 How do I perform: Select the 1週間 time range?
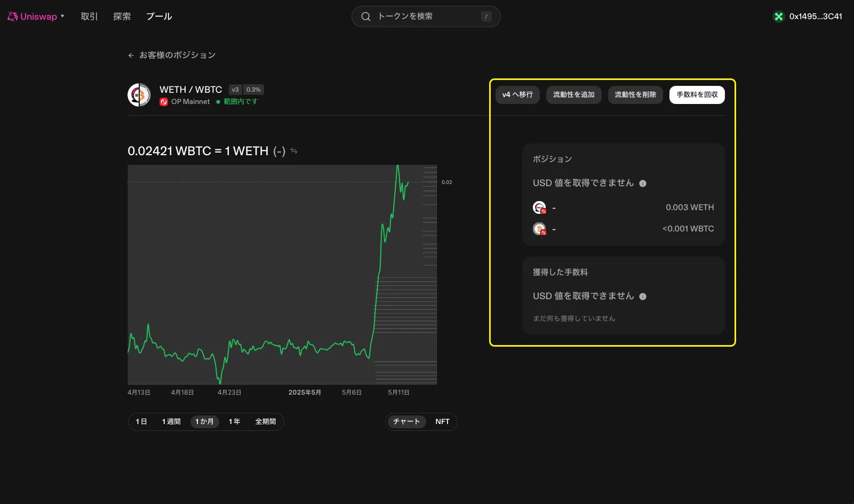point(171,422)
